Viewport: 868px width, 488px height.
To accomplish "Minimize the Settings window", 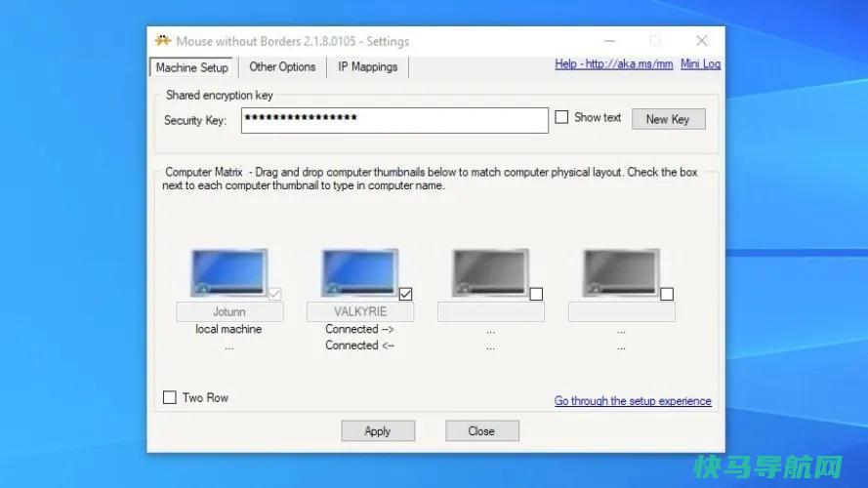I will (x=609, y=41).
